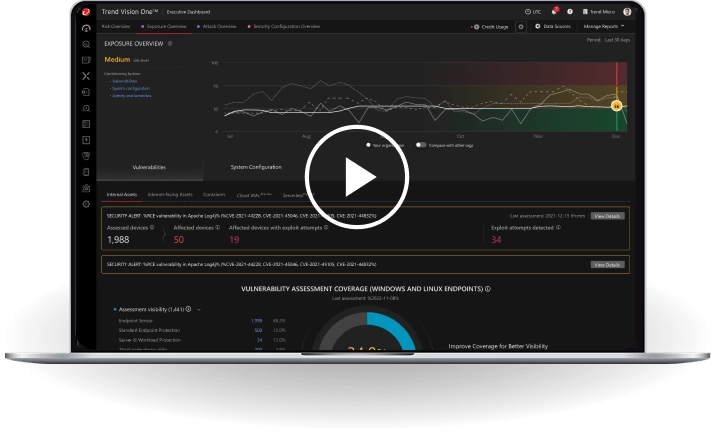Expand the Manage Reports dropdown
The width and height of the screenshot is (716, 432).
click(603, 26)
